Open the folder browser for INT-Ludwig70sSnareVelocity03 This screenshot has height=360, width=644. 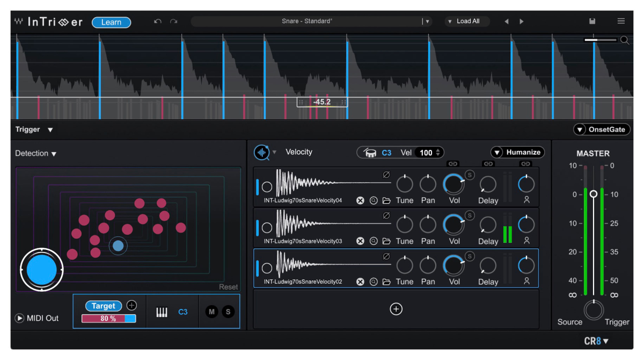pyautogui.click(x=386, y=241)
